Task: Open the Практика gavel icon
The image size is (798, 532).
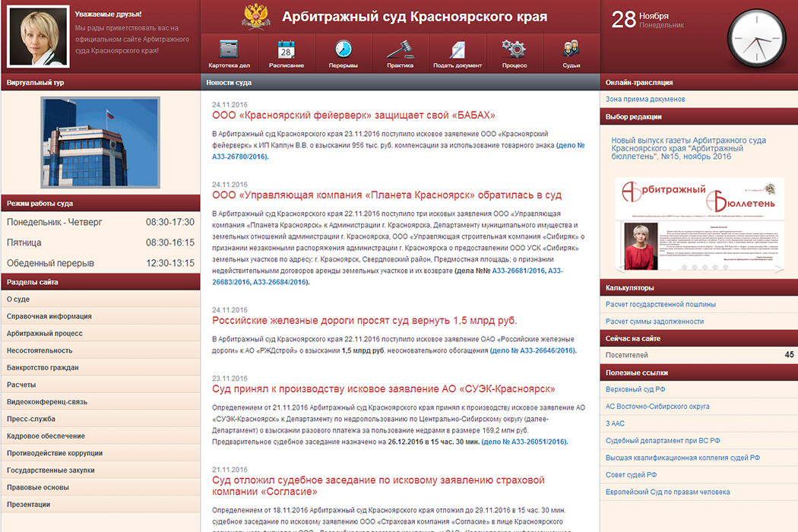Action: pyautogui.click(x=400, y=49)
